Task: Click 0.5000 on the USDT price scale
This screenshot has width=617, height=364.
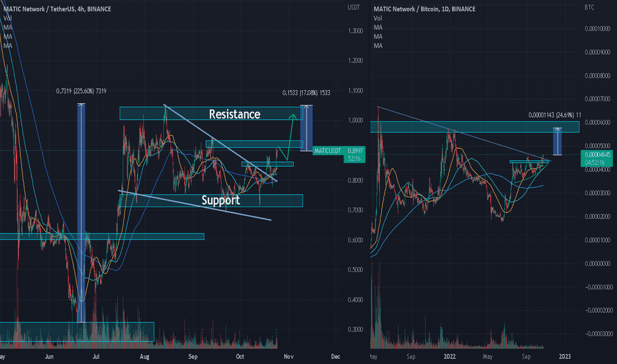Action: point(356,270)
